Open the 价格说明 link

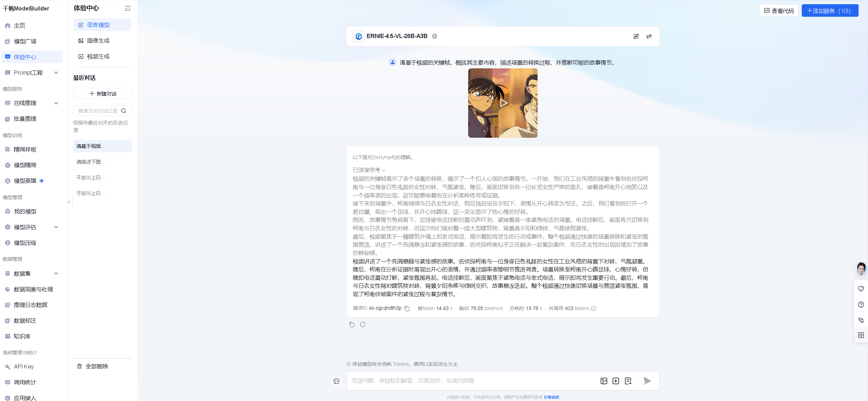551,397
